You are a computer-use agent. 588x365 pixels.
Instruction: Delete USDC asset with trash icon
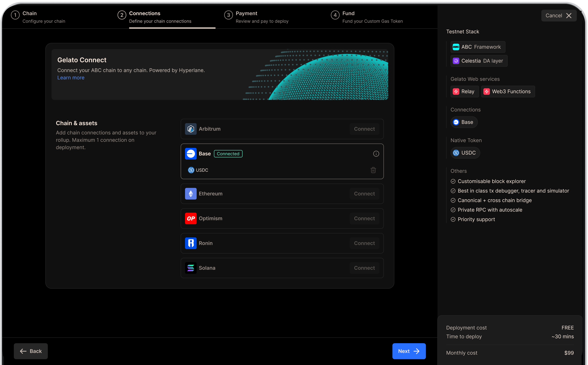[373, 170]
